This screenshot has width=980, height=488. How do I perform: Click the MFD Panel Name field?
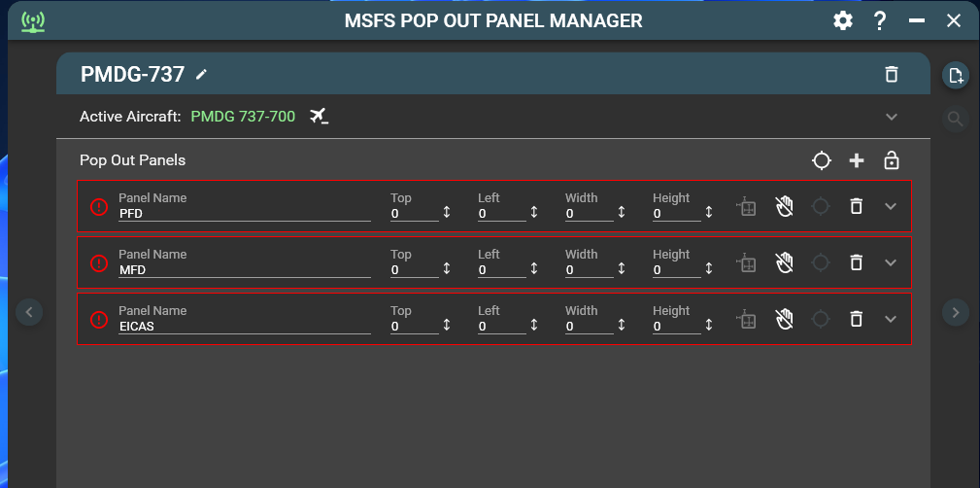click(244, 270)
